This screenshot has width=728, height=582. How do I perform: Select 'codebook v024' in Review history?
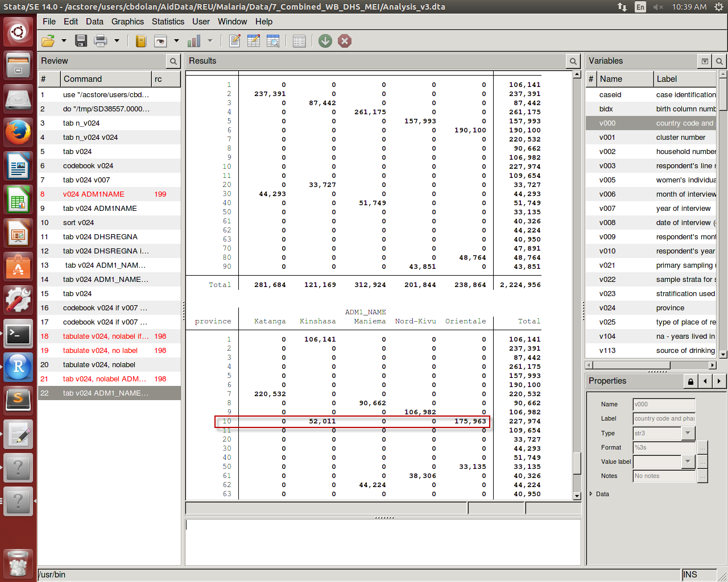[88, 166]
